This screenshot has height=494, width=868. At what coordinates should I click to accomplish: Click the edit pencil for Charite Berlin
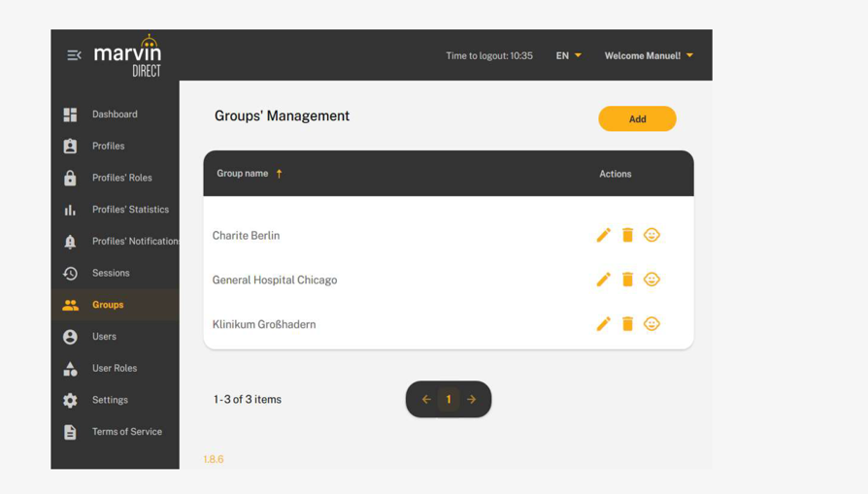point(603,235)
